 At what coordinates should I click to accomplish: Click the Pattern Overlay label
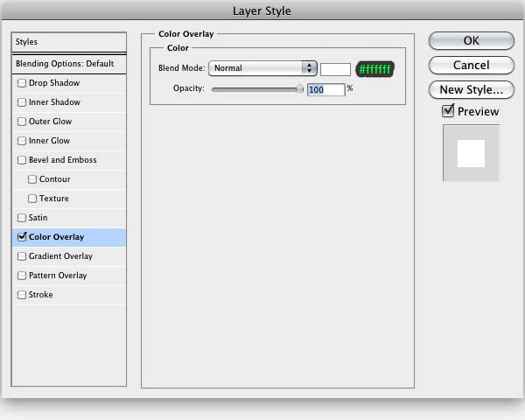pos(58,276)
